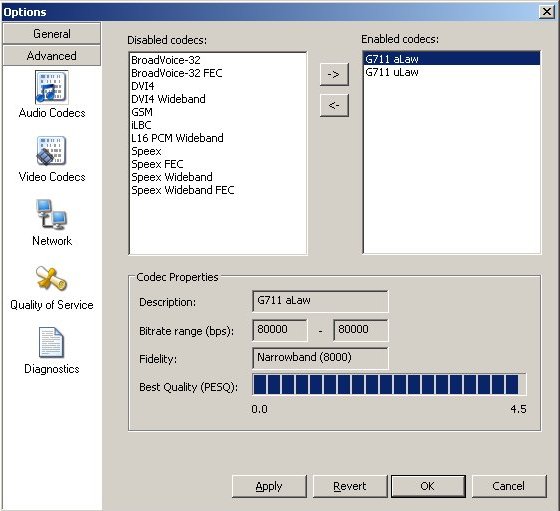Switch to the Advanced tab
The height and width of the screenshot is (511, 560).
click(x=52, y=56)
